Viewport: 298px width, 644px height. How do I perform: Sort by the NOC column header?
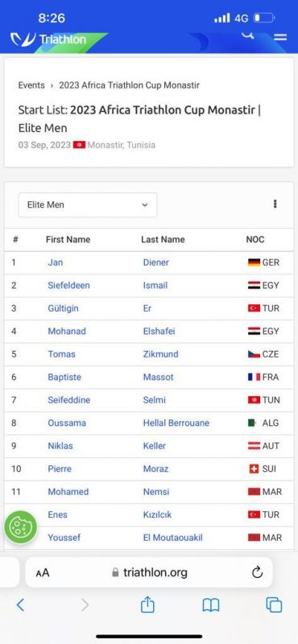(x=255, y=239)
